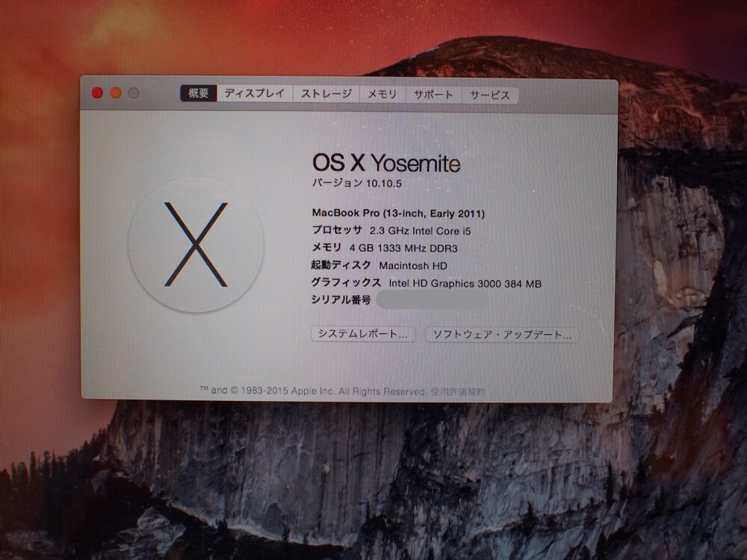
Task: Switch to the ディスプレイ tab
Action: [x=255, y=93]
